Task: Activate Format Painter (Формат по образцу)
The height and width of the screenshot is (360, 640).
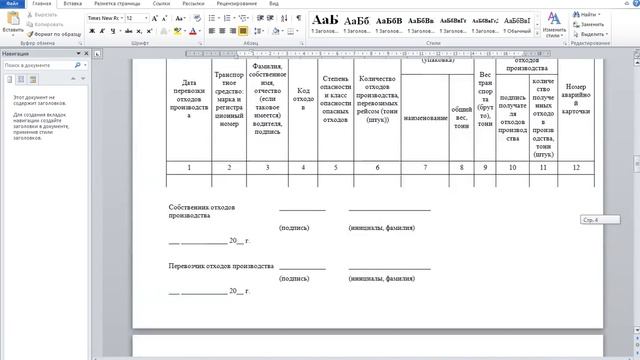Action: pos(54,34)
